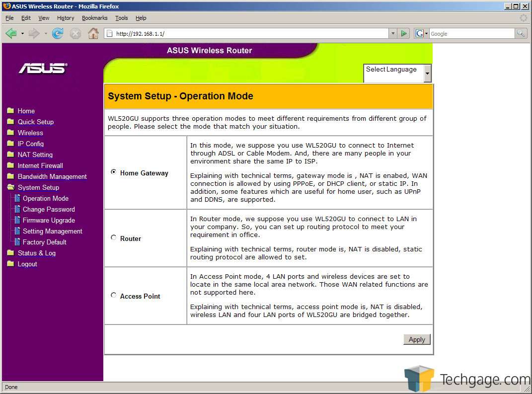Click the System Setup link
Image resolution: width=532 pixels, height=394 pixels.
38,187
